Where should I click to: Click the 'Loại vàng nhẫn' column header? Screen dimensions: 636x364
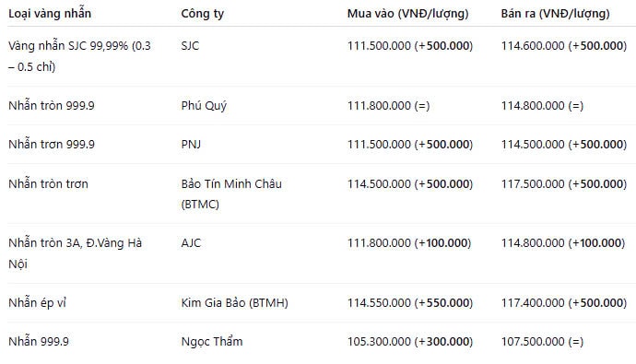50,14
